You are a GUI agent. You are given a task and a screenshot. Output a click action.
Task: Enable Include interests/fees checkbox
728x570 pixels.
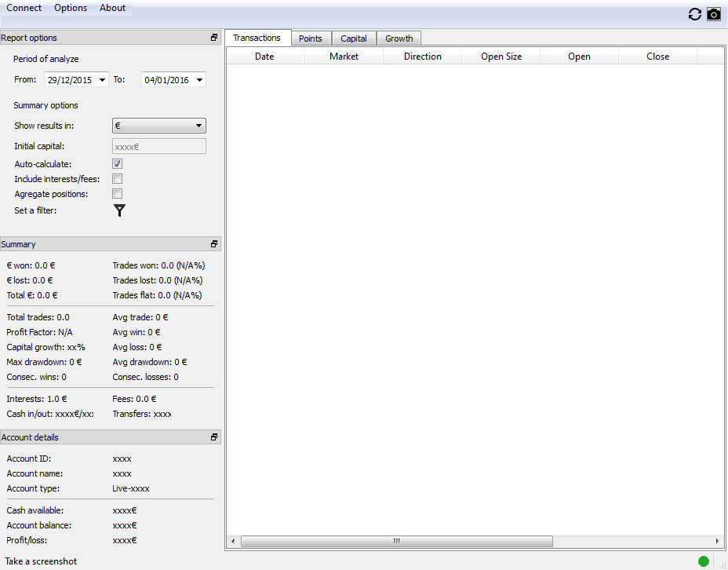pyautogui.click(x=118, y=179)
